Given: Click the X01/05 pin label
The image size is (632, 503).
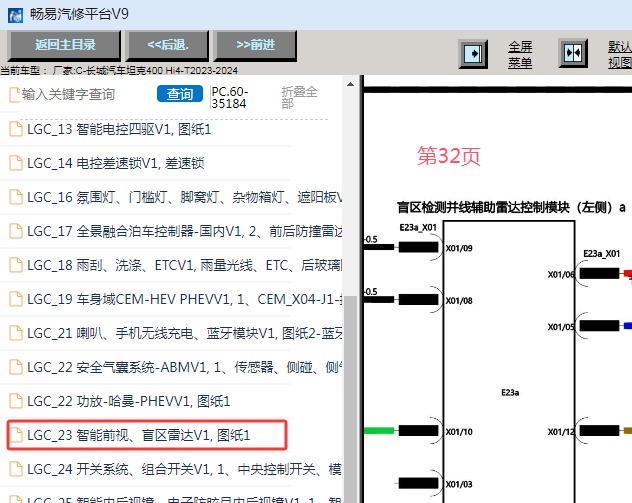Looking at the screenshot, I should tap(561, 327).
